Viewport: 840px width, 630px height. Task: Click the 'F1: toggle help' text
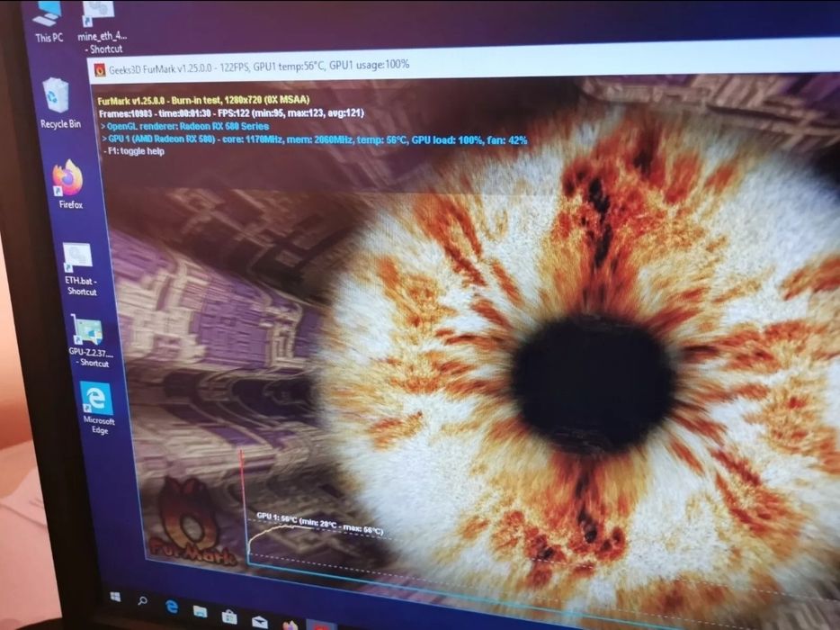[134, 151]
